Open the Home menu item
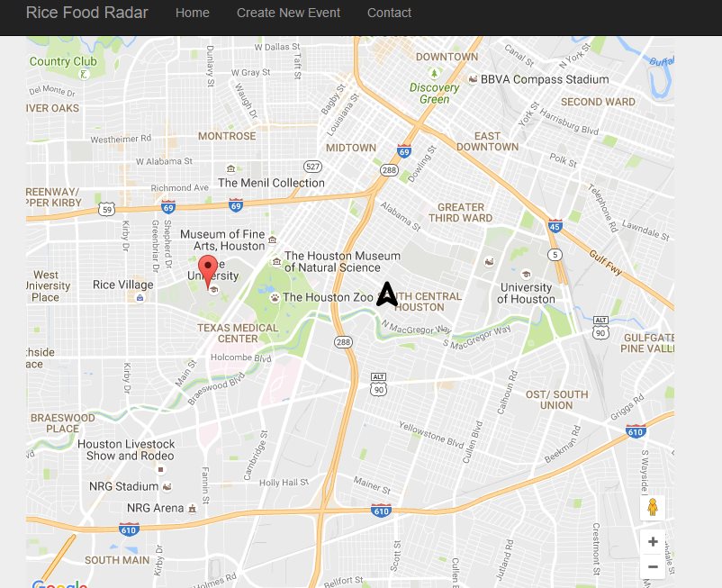The height and width of the screenshot is (588, 722). (x=192, y=13)
